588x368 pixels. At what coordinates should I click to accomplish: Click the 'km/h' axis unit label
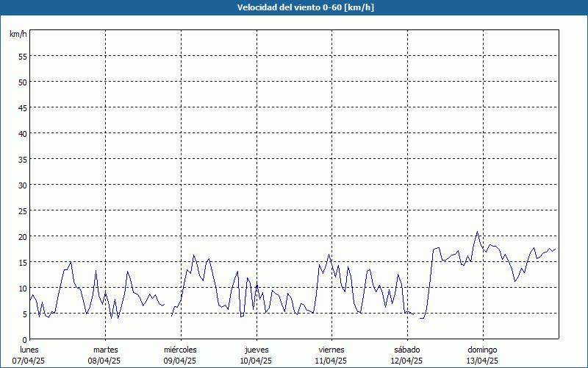tap(18, 34)
